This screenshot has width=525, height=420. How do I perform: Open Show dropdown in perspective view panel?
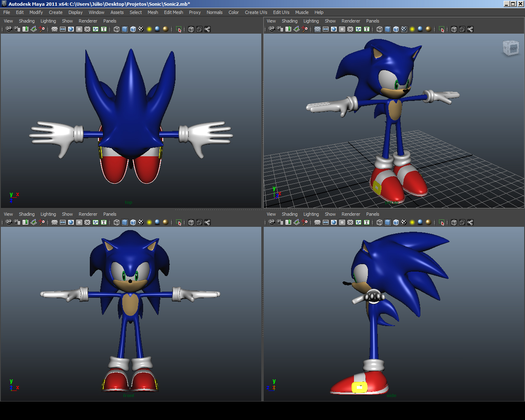330,21
